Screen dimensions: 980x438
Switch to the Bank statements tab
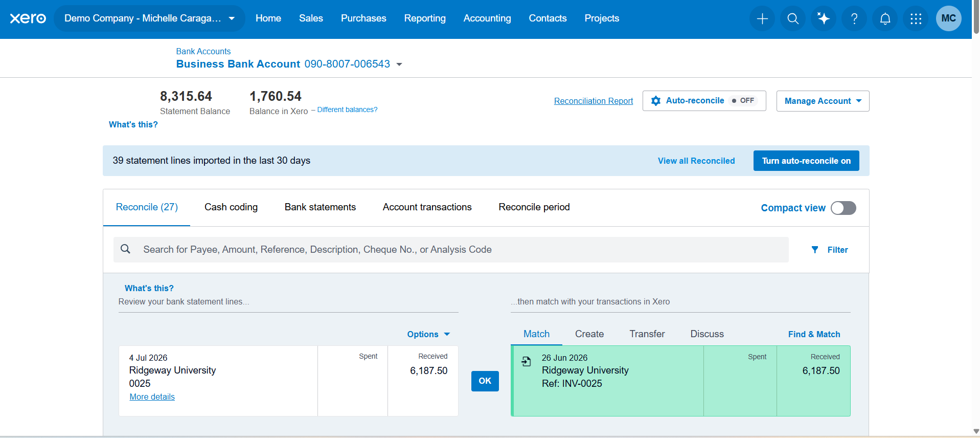(320, 207)
